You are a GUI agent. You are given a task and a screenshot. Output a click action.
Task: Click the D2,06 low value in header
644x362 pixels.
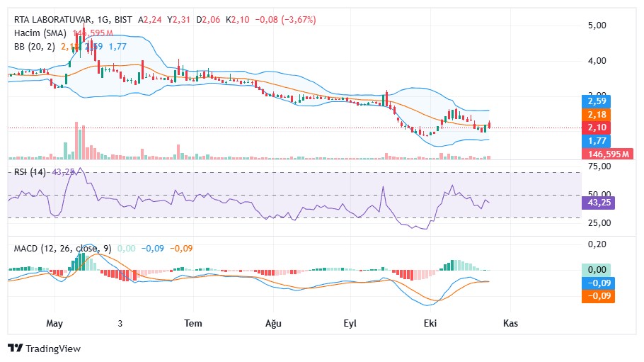pos(208,20)
